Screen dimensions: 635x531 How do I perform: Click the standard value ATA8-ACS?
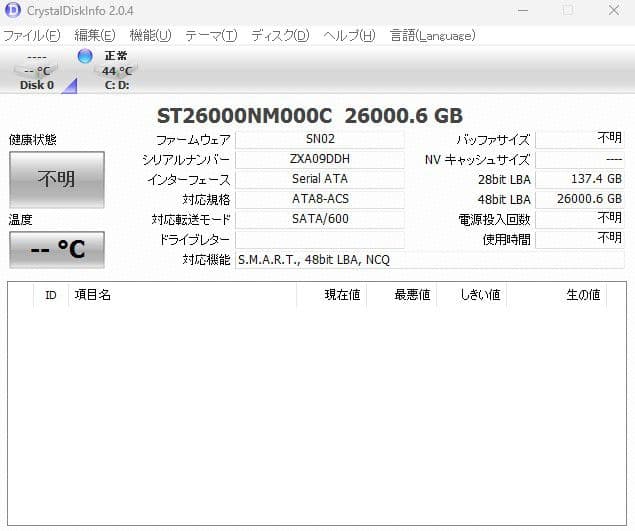tap(320, 199)
